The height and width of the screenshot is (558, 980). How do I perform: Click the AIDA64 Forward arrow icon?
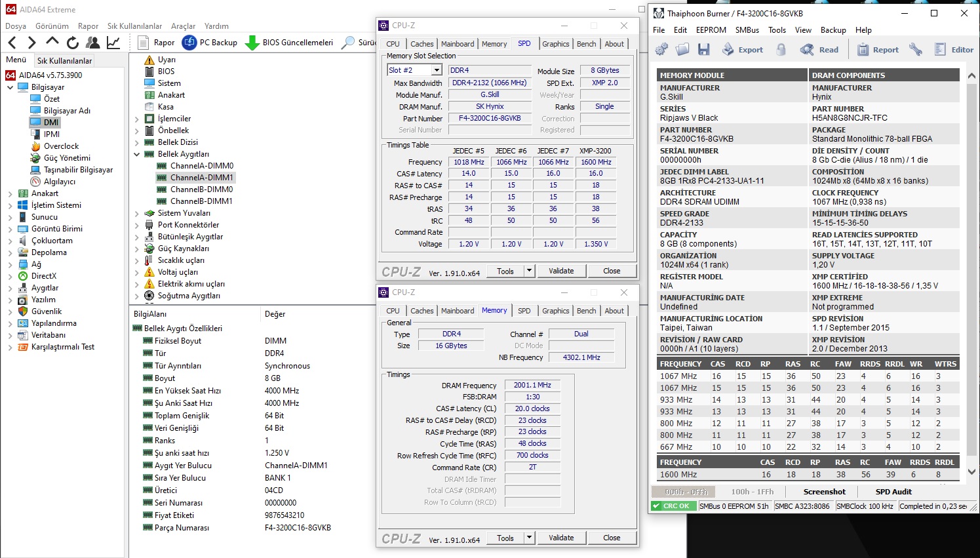(x=32, y=43)
